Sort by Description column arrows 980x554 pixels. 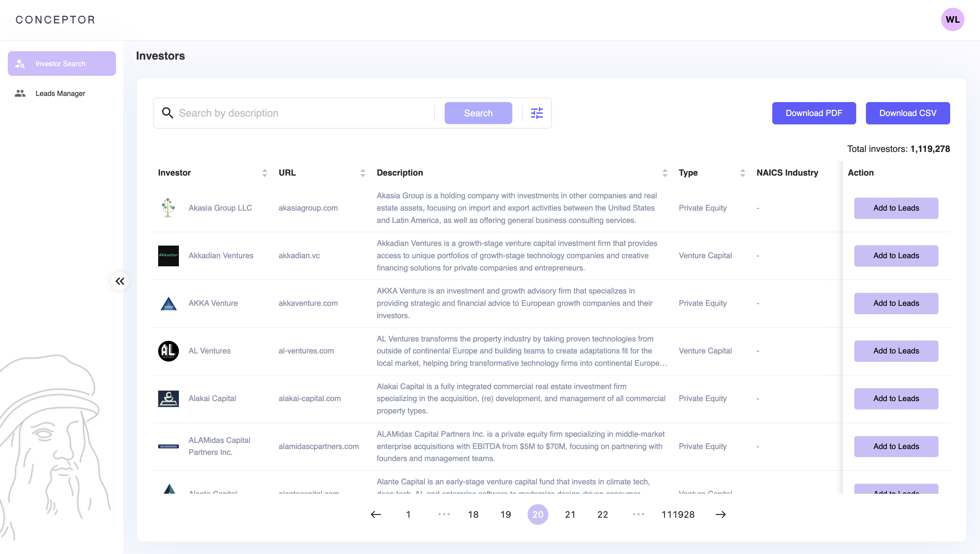(x=664, y=173)
